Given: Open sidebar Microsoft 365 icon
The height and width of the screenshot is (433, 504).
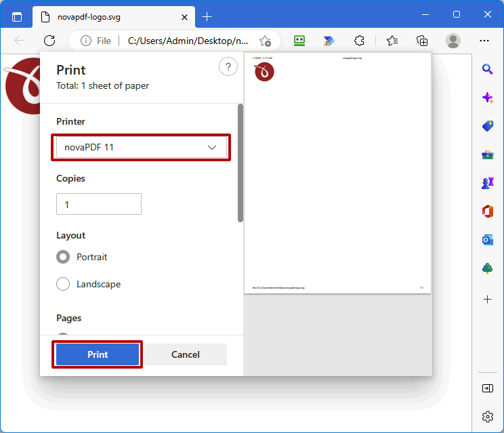Looking at the screenshot, I should (488, 211).
